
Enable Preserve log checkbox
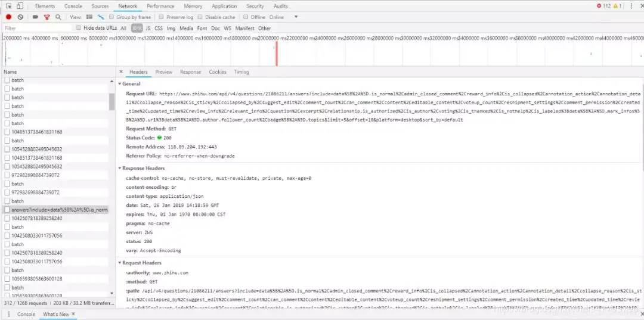pyautogui.click(x=162, y=17)
